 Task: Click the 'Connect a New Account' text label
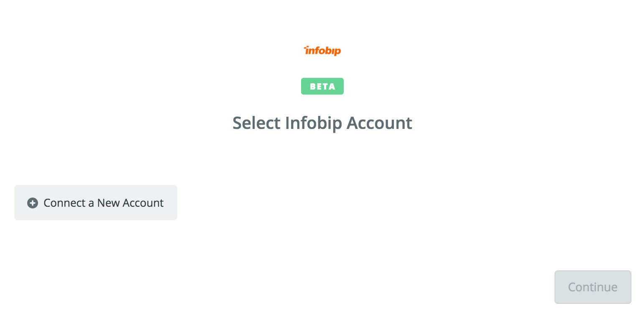coord(103,203)
